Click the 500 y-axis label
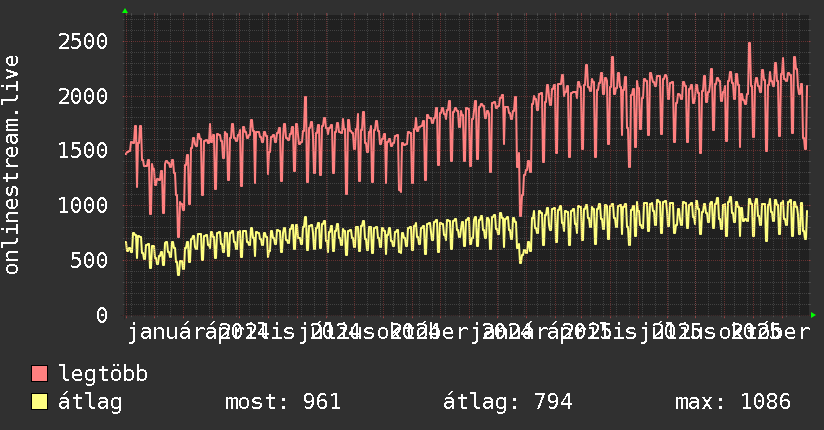Image resolution: width=824 pixels, height=430 pixels. pyautogui.click(x=89, y=260)
